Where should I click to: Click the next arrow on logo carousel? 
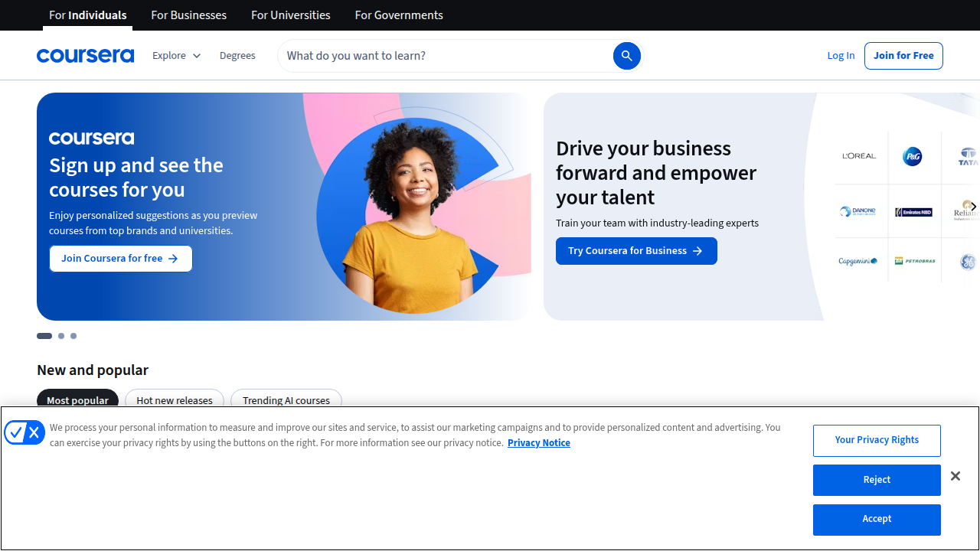click(x=973, y=207)
